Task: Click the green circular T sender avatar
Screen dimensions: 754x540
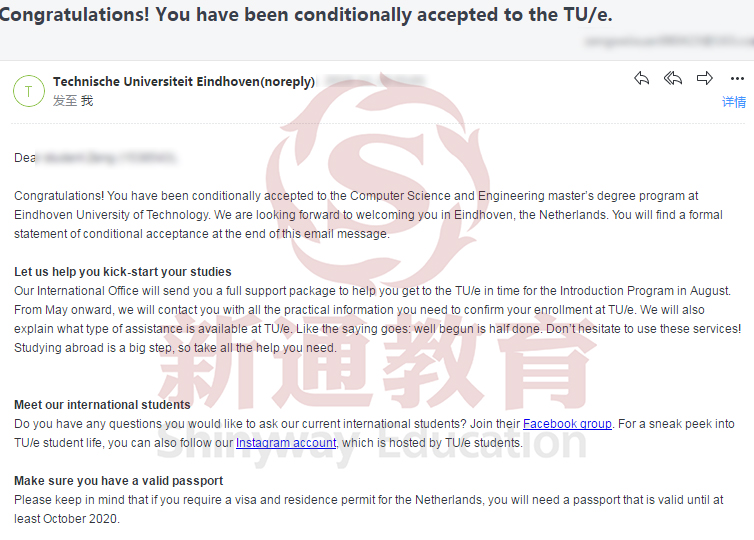Action: [29, 91]
